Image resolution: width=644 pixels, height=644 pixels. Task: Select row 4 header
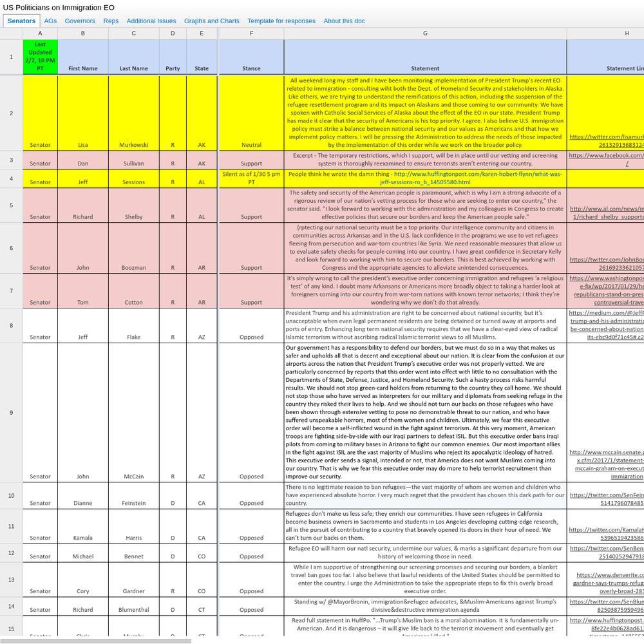point(11,178)
